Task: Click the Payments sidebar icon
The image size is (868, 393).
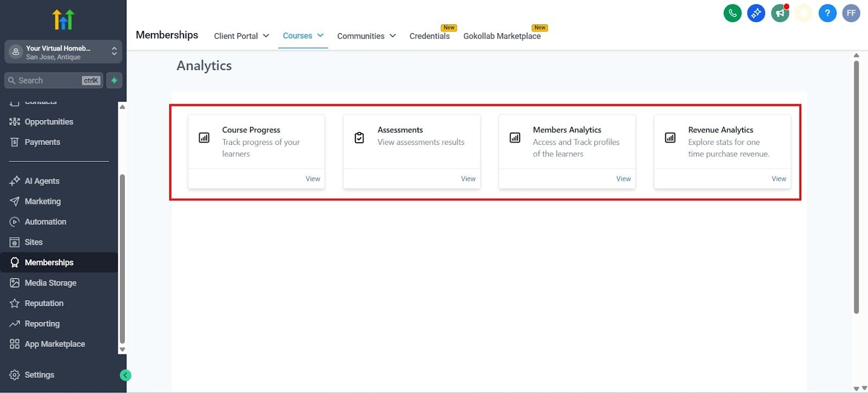Action: (15, 142)
